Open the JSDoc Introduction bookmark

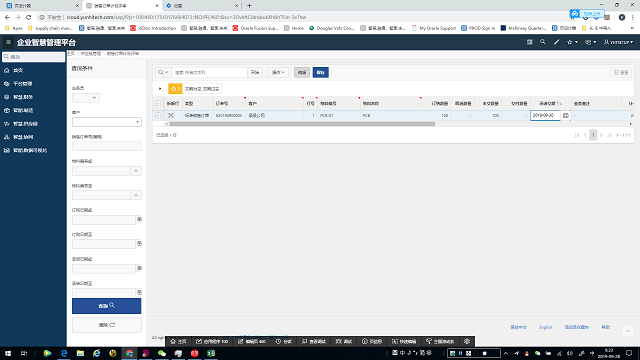tap(153, 28)
